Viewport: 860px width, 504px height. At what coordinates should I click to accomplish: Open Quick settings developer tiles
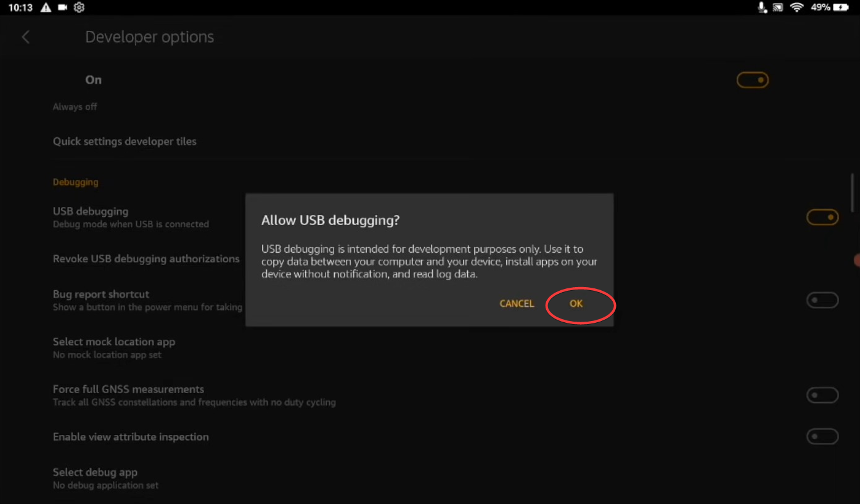coord(125,141)
